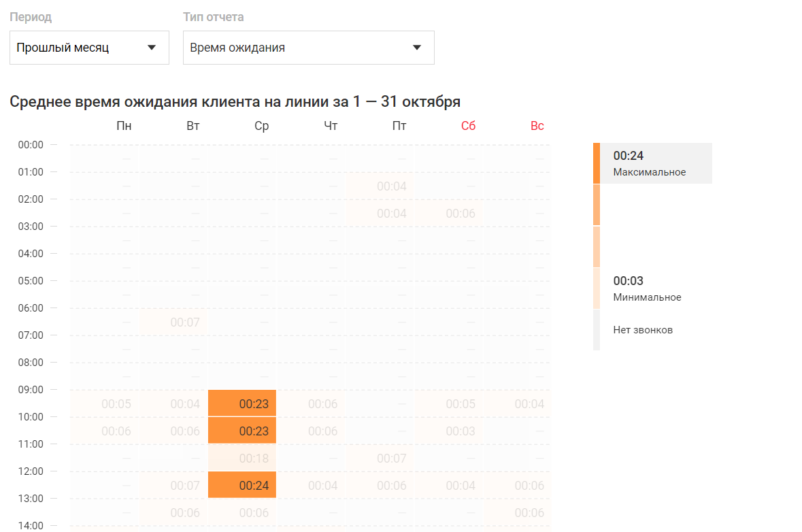Click the red Вс column header
The height and width of the screenshot is (532, 802).
[537, 126]
